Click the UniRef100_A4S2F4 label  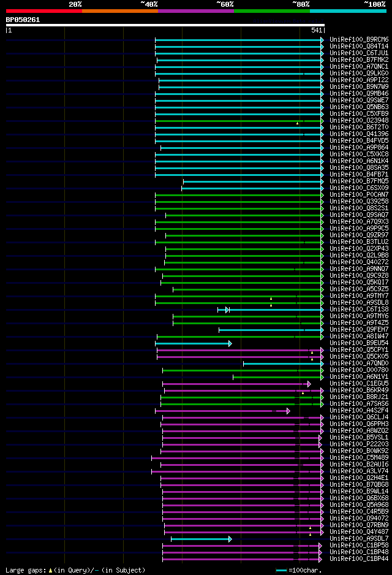click(359, 410)
